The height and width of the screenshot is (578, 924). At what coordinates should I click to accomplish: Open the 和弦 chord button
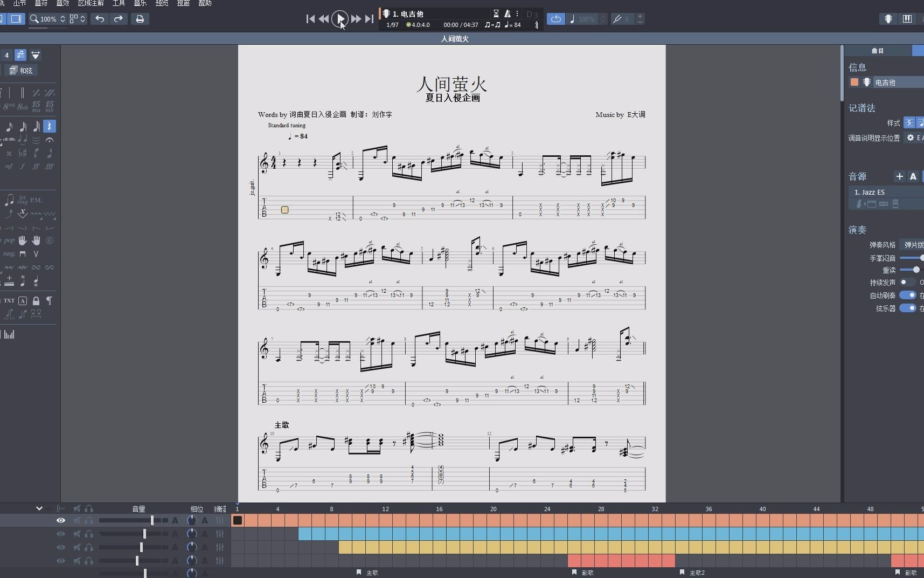point(22,71)
